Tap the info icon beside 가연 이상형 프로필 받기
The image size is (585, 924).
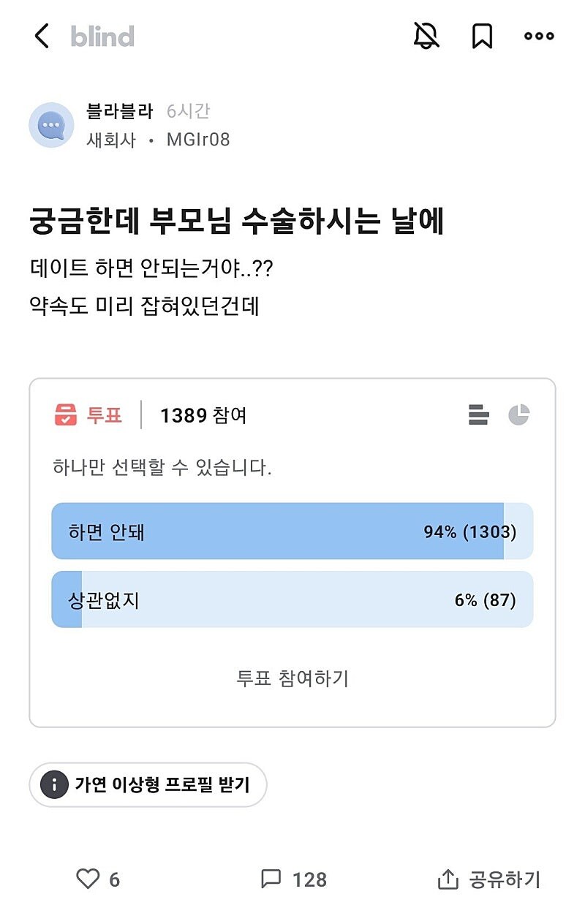point(53,784)
